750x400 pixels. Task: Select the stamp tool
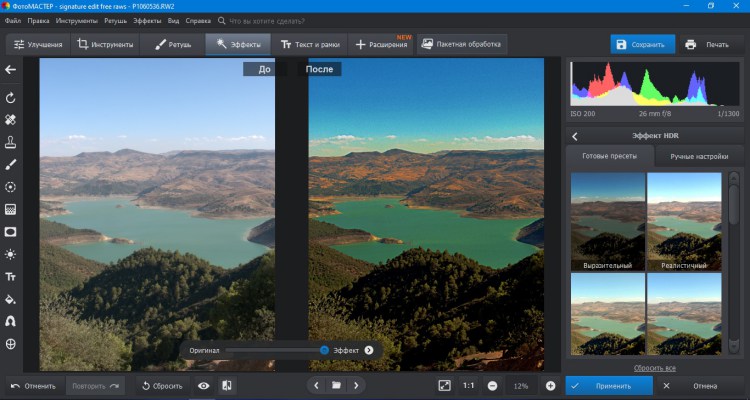coord(11,142)
